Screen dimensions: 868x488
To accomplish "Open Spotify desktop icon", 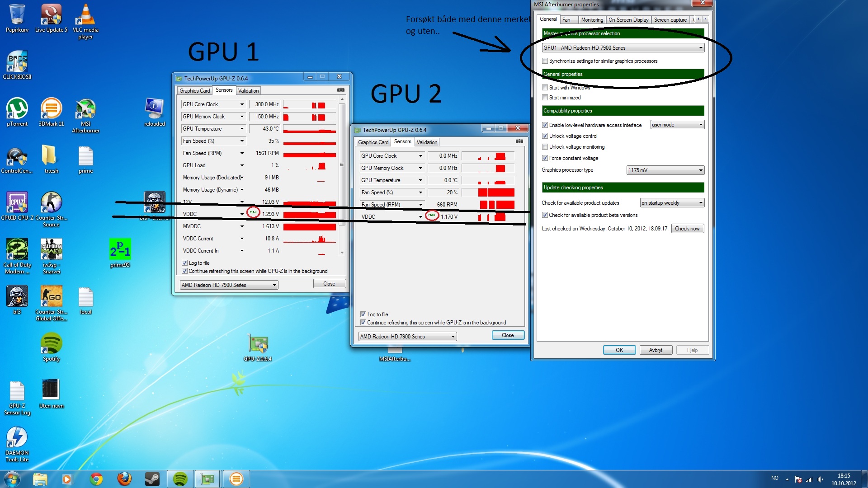I will pos(51,347).
